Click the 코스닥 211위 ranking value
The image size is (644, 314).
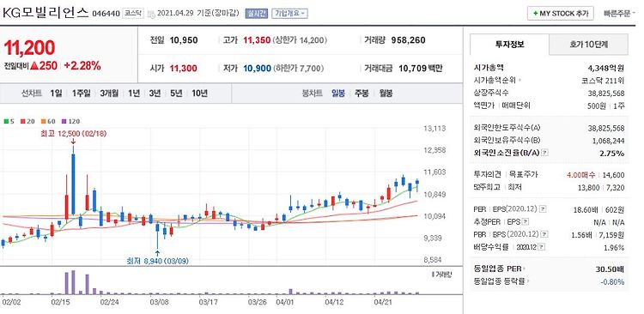[x=604, y=81]
